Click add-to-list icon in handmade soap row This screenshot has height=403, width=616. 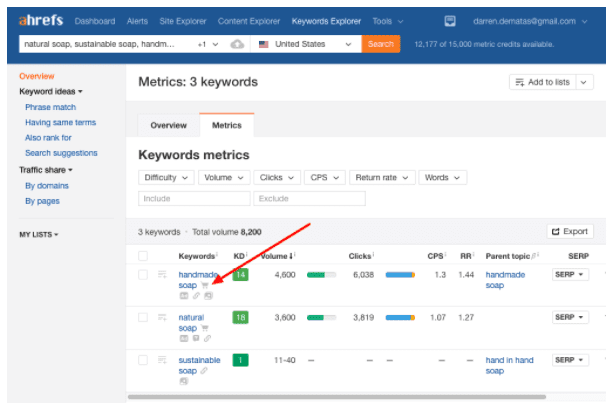[x=162, y=274]
